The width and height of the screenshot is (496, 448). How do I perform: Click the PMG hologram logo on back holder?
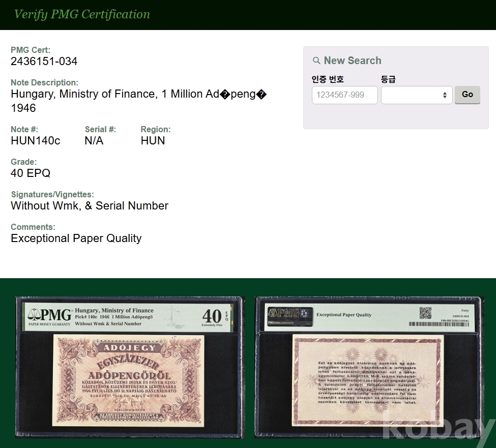click(x=290, y=316)
